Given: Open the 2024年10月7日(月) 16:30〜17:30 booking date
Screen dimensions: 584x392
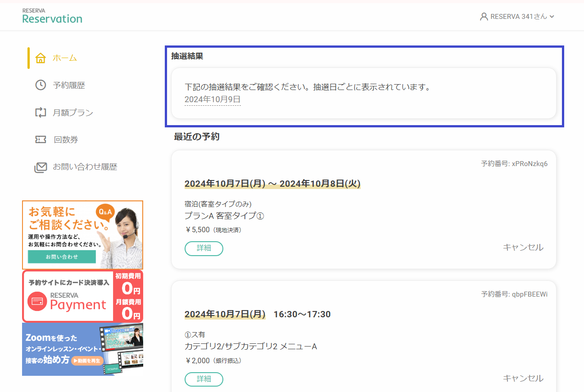Looking at the screenshot, I should pos(224,315).
